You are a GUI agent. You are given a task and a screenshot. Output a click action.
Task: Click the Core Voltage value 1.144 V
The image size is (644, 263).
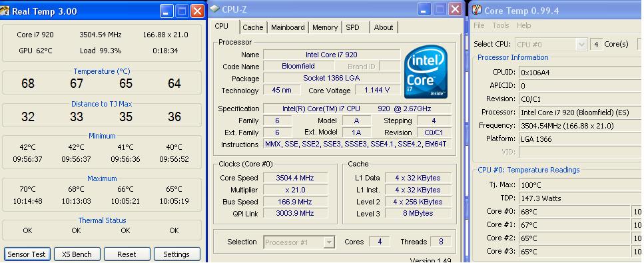(x=377, y=90)
